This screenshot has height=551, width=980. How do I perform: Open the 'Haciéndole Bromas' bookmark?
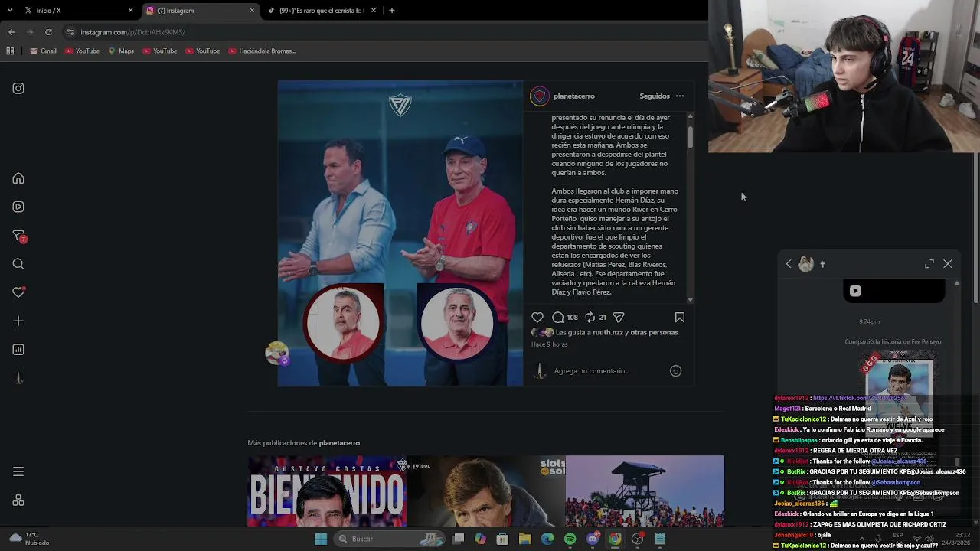[x=261, y=51]
